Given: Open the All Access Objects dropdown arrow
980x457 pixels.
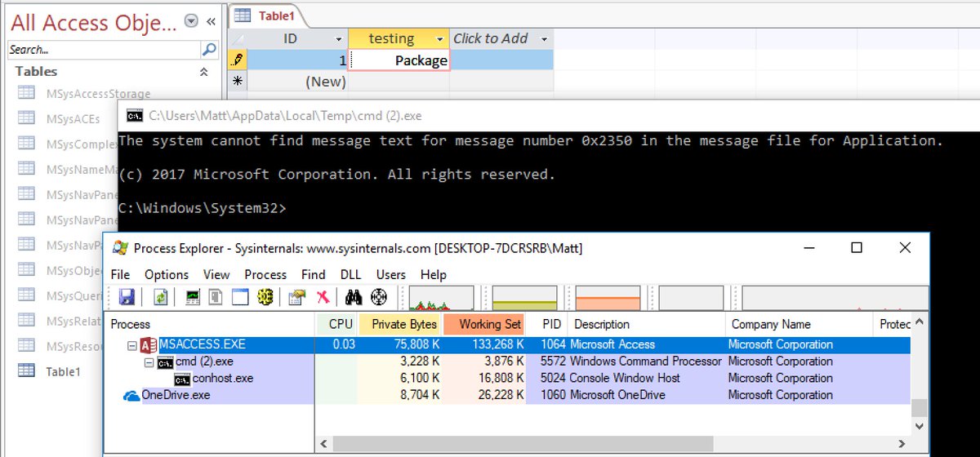Looking at the screenshot, I should click(191, 21).
